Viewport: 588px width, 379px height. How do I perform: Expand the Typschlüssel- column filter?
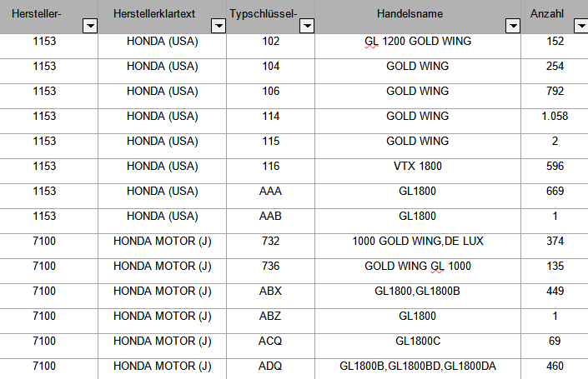(x=307, y=26)
